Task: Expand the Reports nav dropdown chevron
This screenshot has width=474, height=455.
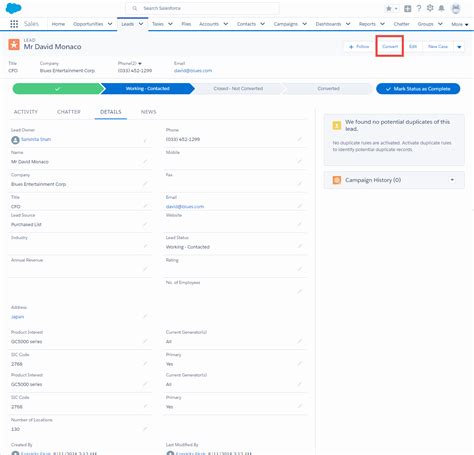Action: [382, 24]
